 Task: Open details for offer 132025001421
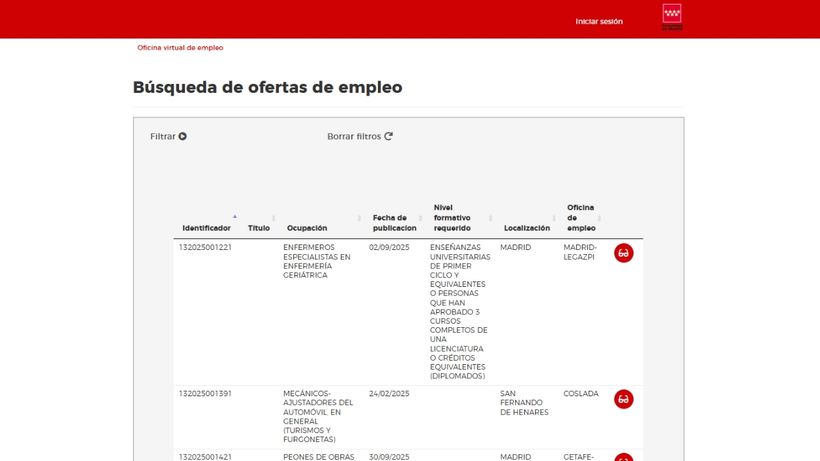[623, 457]
